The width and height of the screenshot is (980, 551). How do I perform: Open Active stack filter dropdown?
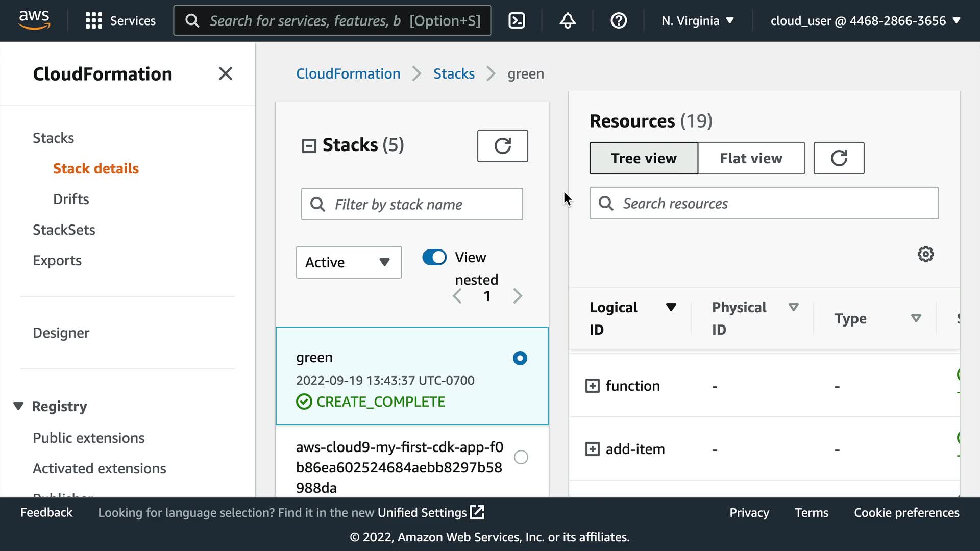tap(349, 262)
